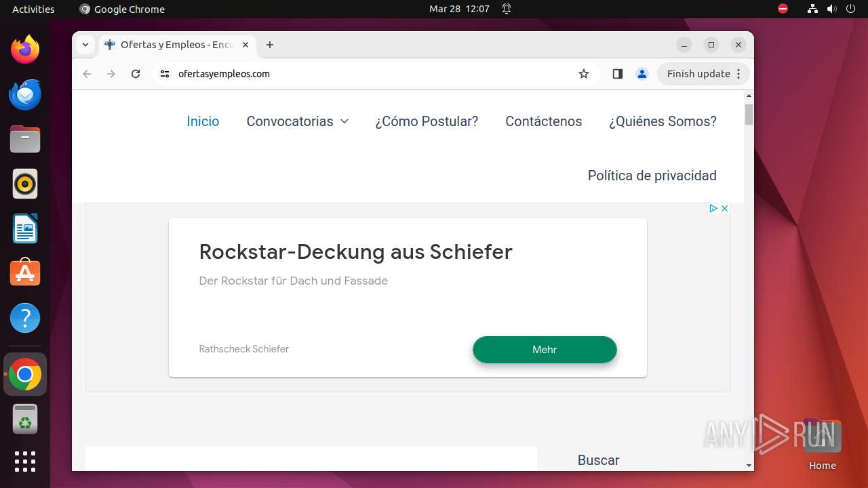Go back to previous page

tap(87, 74)
